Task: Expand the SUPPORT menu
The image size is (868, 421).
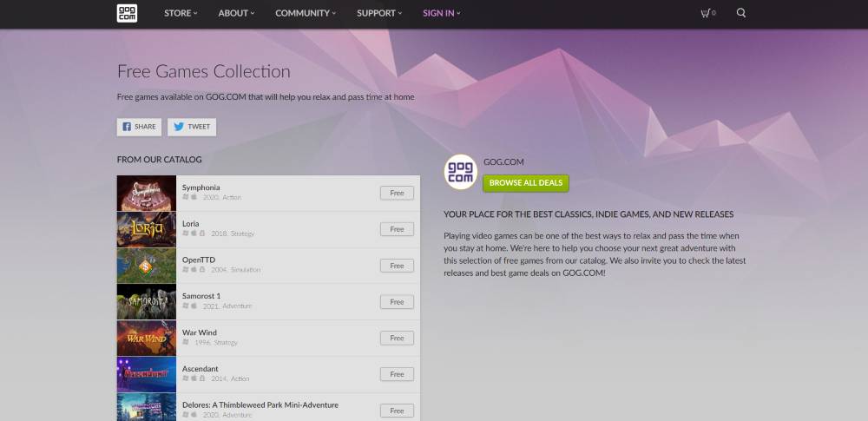Action: pyautogui.click(x=379, y=13)
